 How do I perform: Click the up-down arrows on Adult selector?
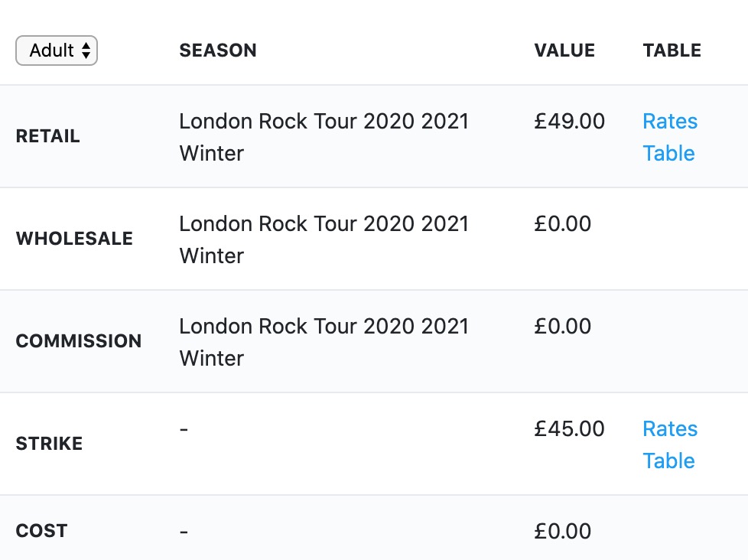[x=86, y=50]
